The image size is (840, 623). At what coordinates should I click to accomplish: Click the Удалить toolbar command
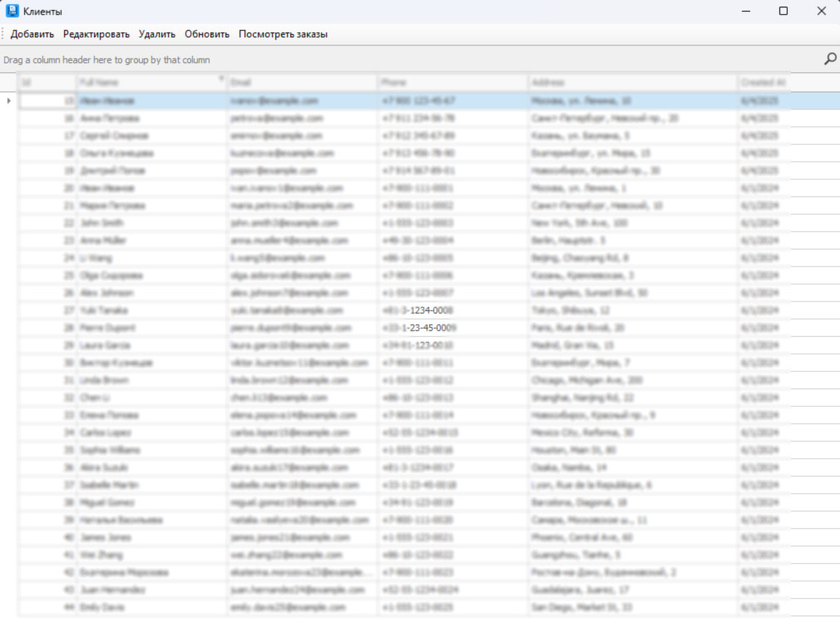point(157,34)
